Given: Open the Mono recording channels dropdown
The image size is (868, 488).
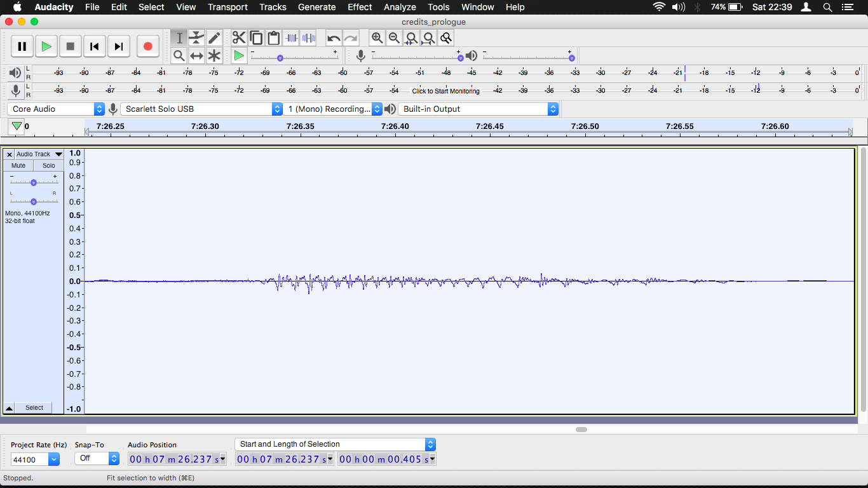Looking at the screenshot, I should [333, 109].
